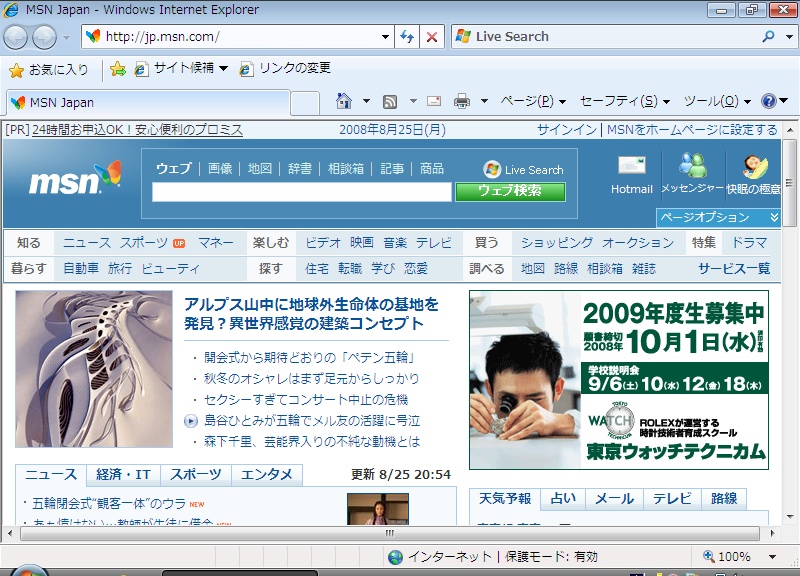The width and height of the screenshot is (800, 576).
Task: Click the blue Help question mark icon
Action: pyautogui.click(x=768, y=101)
